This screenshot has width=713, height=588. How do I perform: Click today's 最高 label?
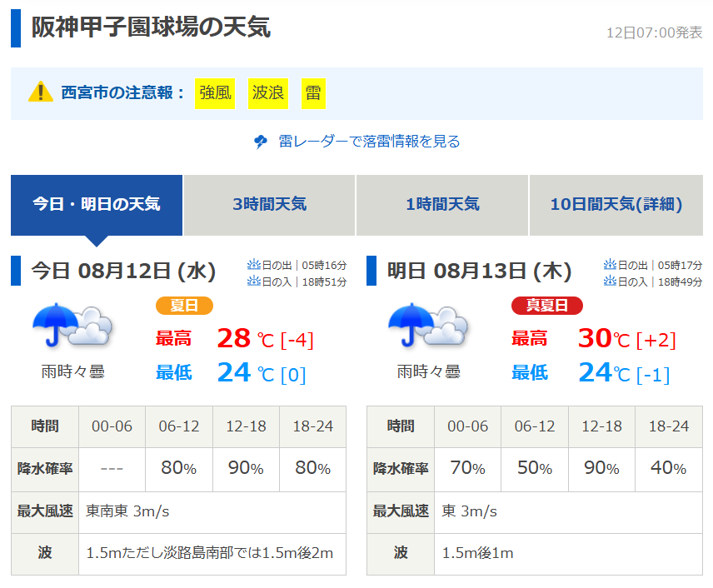[173, 339]
